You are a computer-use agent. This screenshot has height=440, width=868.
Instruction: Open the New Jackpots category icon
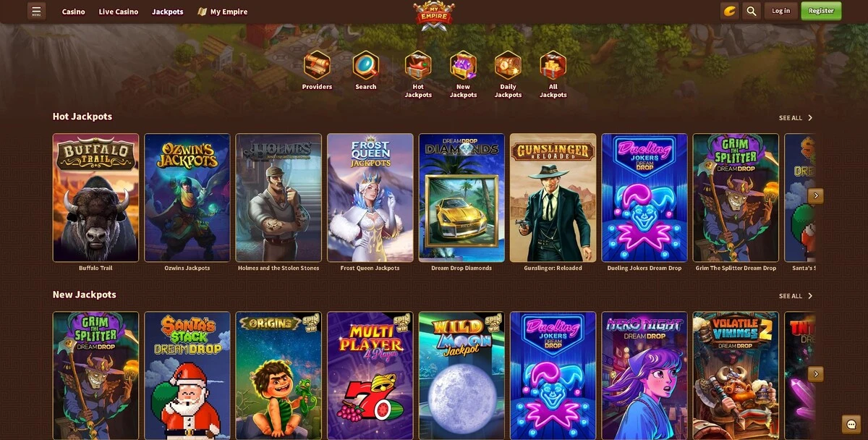(x=463, y=65)
